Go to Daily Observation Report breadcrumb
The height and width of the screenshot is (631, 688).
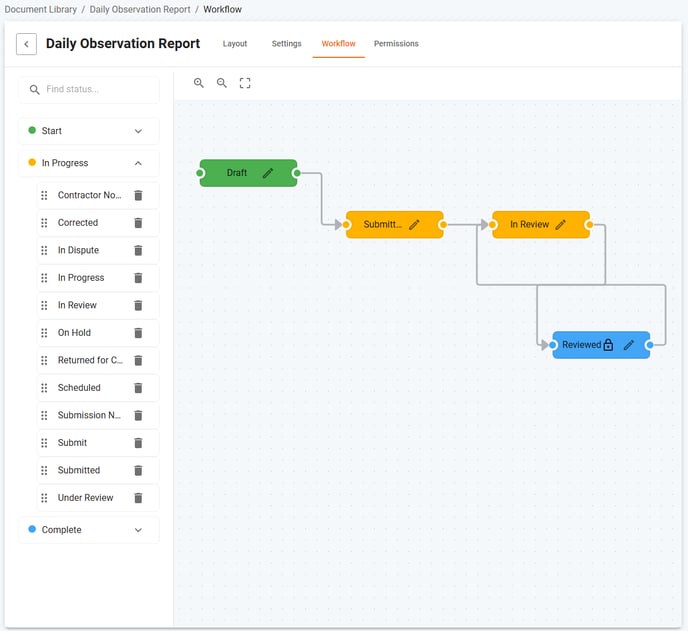[x=140, y=9]
